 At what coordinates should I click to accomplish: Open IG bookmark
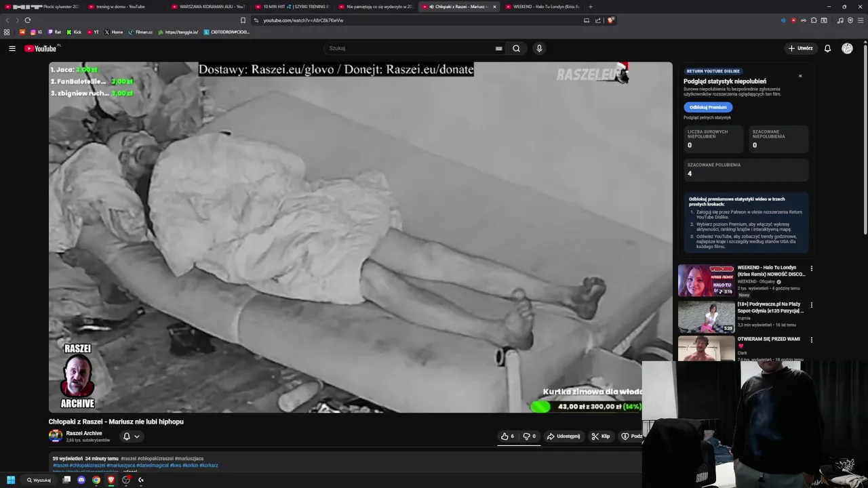pos(36,32)
